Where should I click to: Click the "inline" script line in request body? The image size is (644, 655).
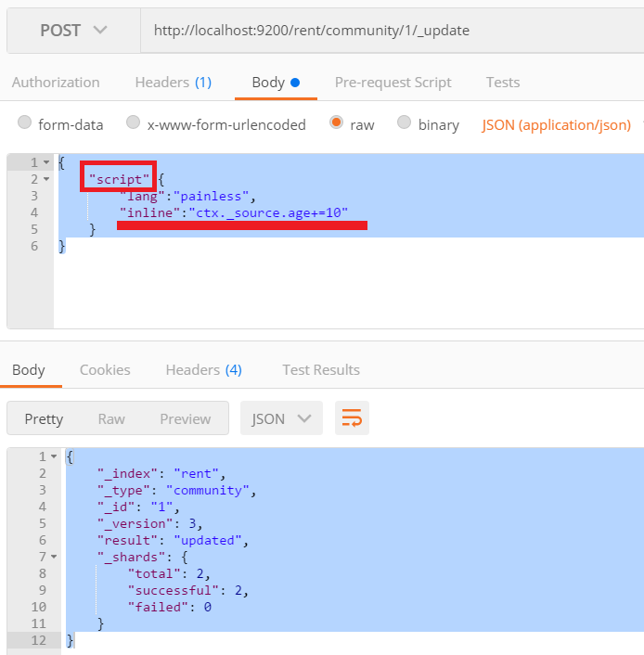pyautogui.click(x=234, y=212)
